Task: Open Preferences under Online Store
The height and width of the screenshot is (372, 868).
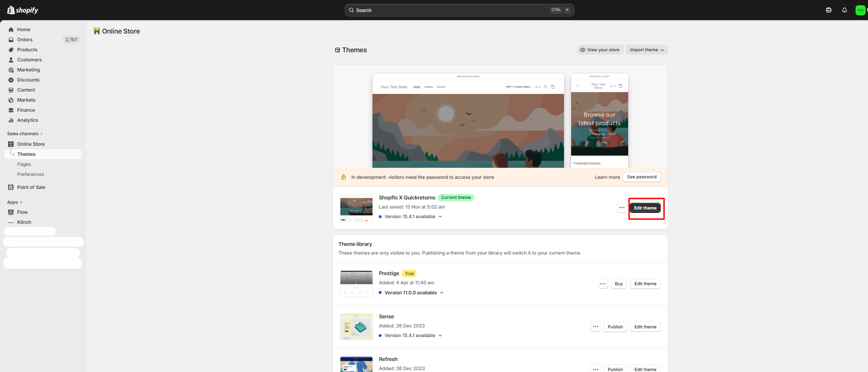Action: click(x=31, y=174)
